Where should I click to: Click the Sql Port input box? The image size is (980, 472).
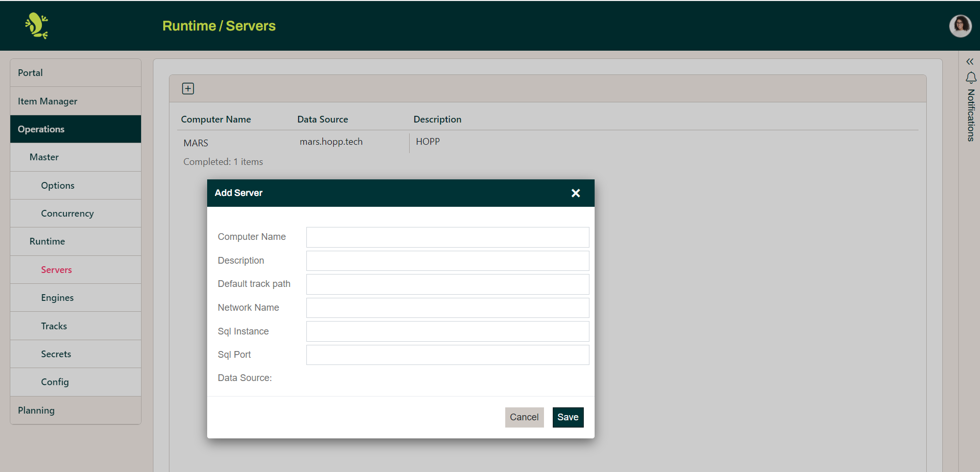447,355
